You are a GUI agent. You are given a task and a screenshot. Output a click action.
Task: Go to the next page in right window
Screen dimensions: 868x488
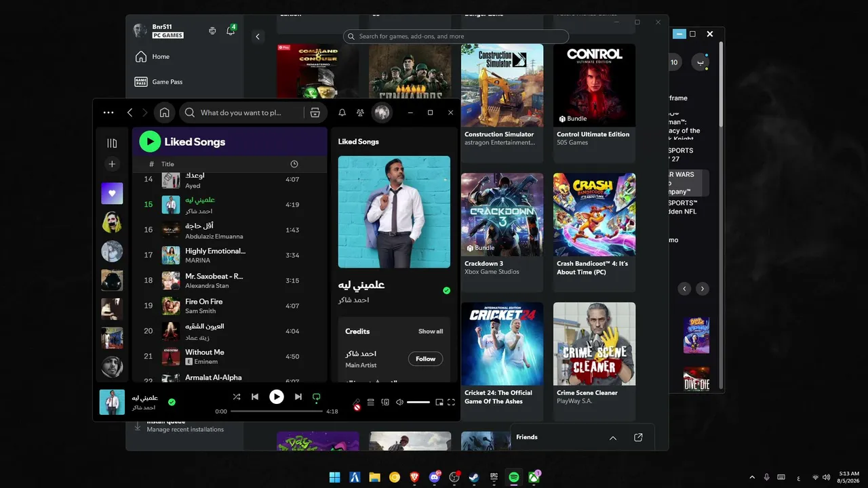[703, 289]
